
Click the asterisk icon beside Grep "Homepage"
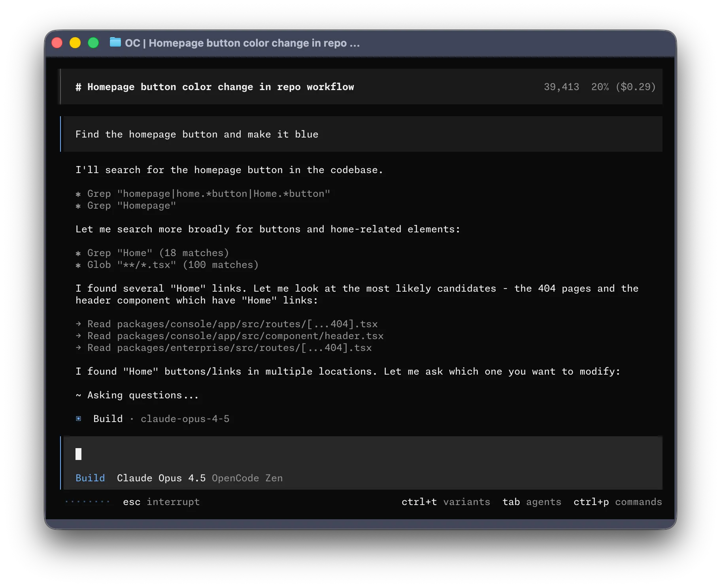pos(79,205)
